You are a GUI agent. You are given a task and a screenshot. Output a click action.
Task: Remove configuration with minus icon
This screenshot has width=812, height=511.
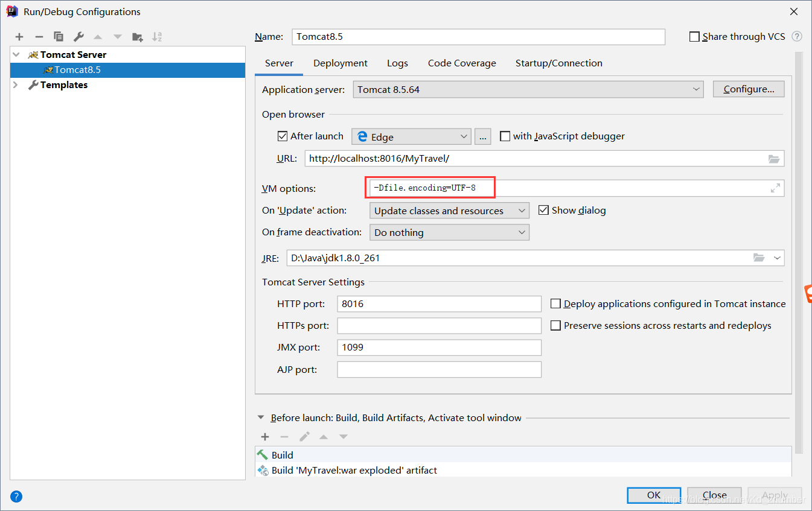point(39,37)
